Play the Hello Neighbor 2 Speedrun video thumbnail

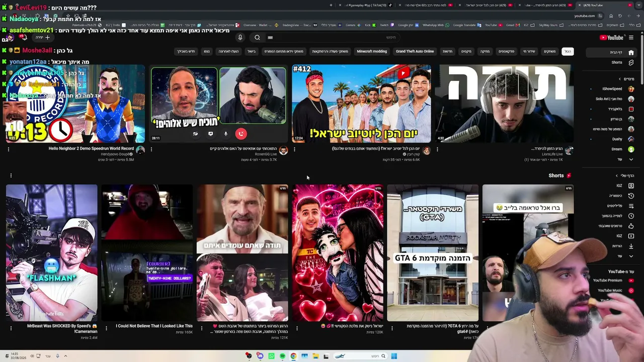(75, 104)
